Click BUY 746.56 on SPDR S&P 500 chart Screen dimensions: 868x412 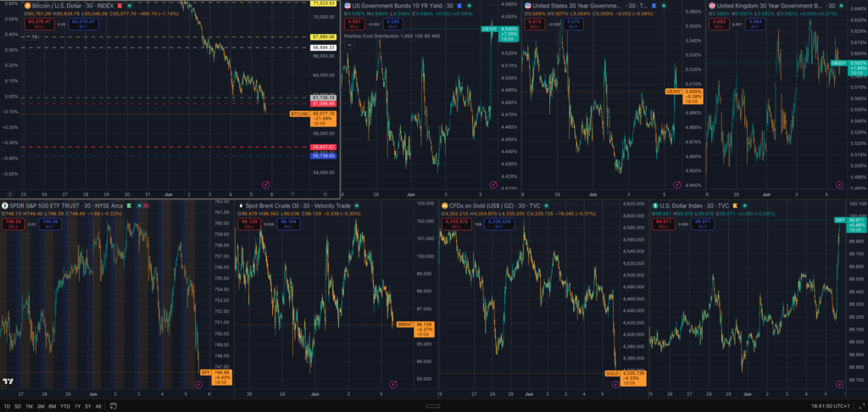click(50, 224)
